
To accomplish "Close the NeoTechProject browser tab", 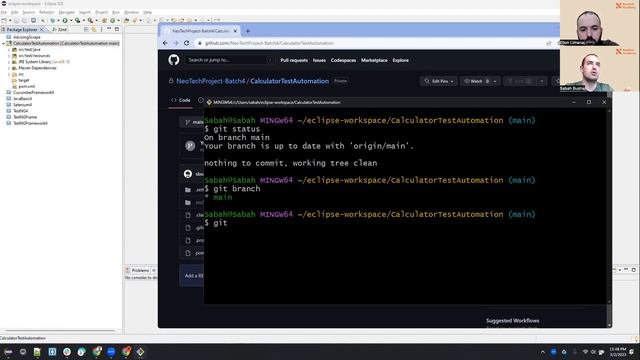I will [235, 31].
